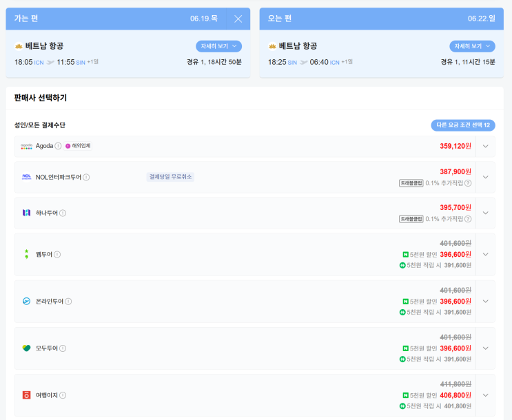Click the Vietnam Airlines logo on departure card
This screenshot has height=420, width=512.
pos(19,46)
